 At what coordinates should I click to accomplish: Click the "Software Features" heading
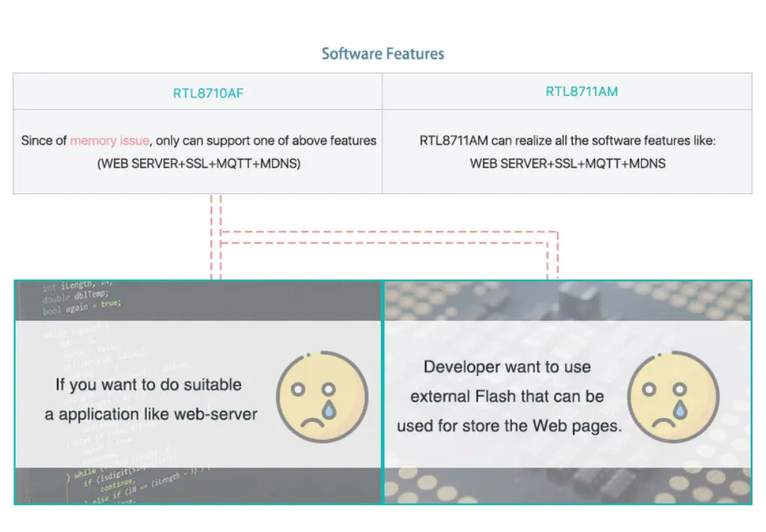[x=382, y=54]
